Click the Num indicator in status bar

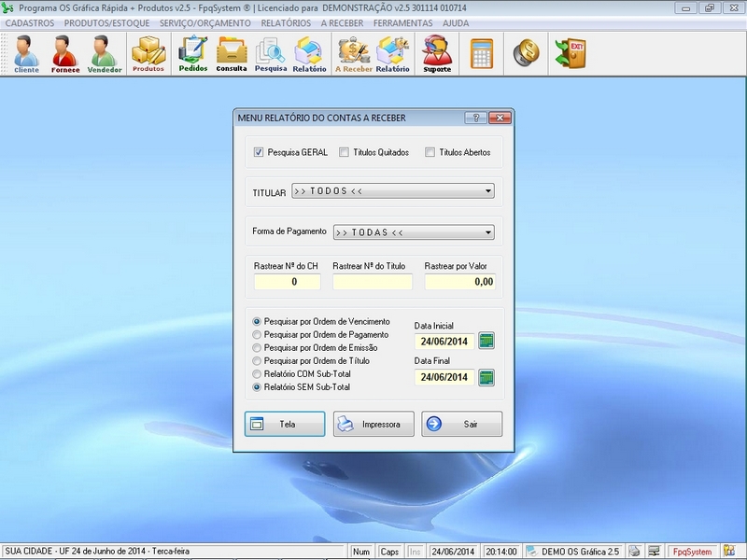(361, 552)
